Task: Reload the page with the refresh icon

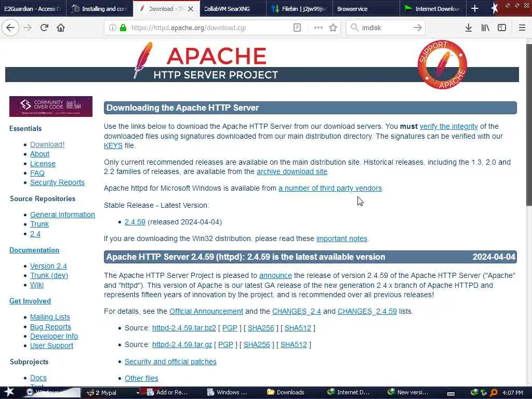Action: 44,28
